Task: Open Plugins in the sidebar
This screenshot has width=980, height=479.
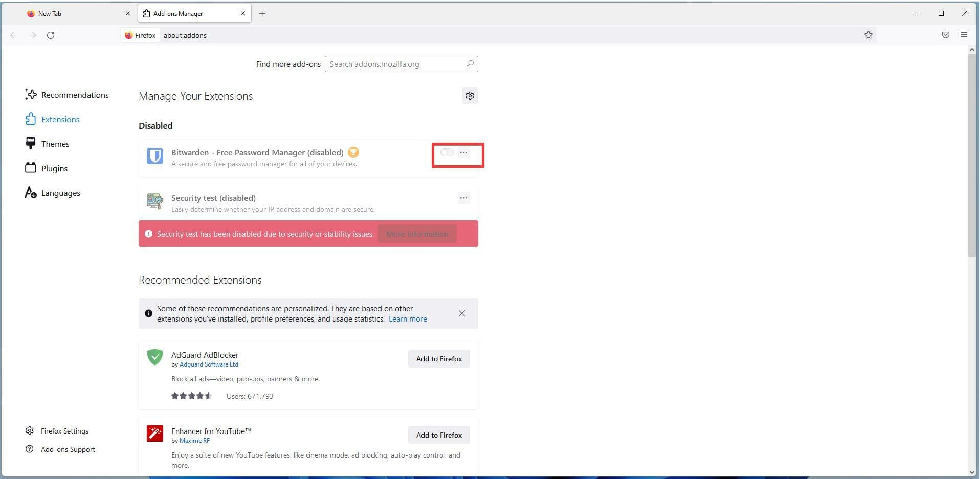Action: [x=47, y=168]
